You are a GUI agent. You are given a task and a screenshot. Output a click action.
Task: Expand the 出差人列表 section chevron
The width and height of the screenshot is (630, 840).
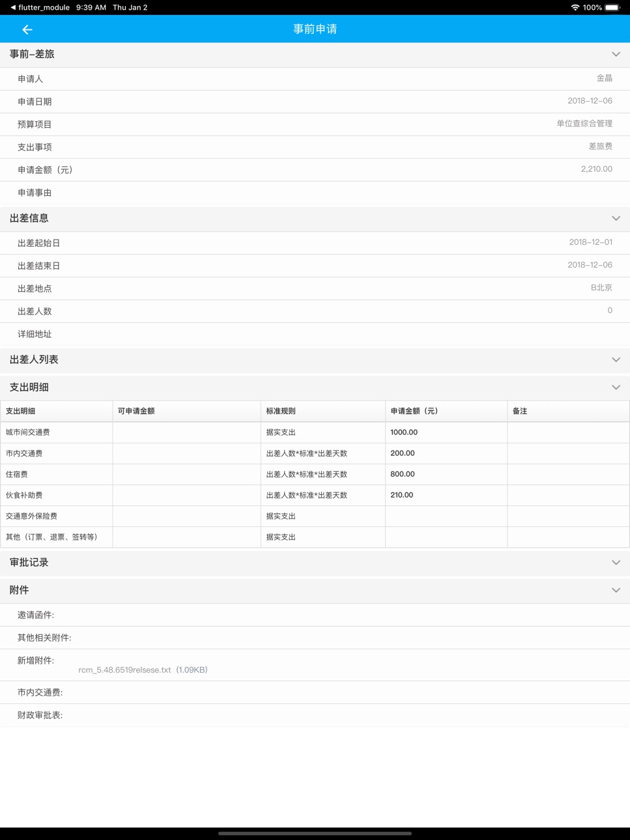[x=616, y=359]
